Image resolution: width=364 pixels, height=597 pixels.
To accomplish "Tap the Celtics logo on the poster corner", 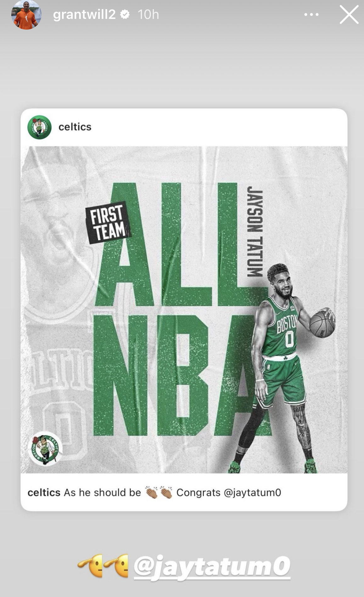I will pyautogui.click(x=45, y=449).
